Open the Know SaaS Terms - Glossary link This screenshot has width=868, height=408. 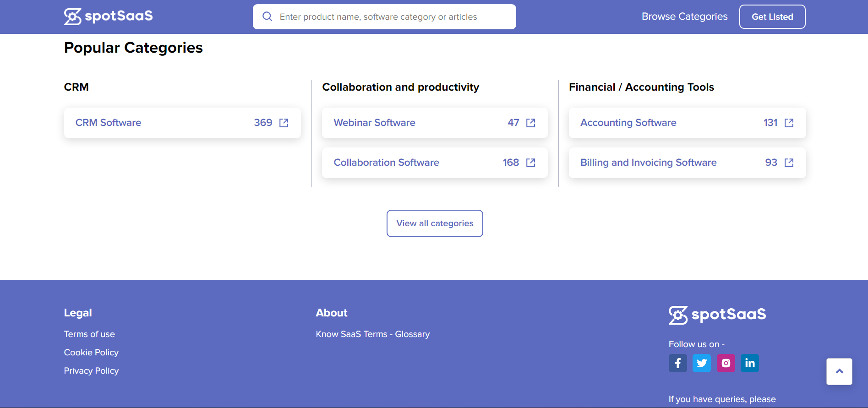pos(372,334)
